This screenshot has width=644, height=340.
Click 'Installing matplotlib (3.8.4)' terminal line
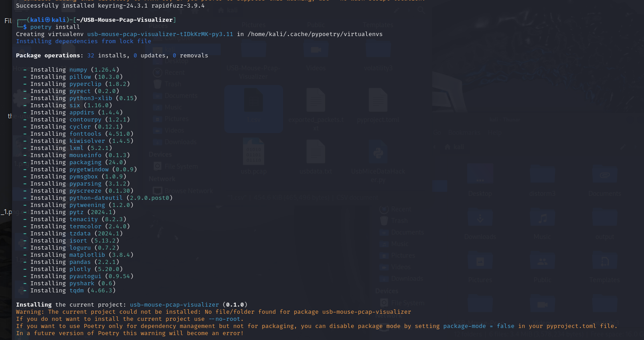[78, 255]
